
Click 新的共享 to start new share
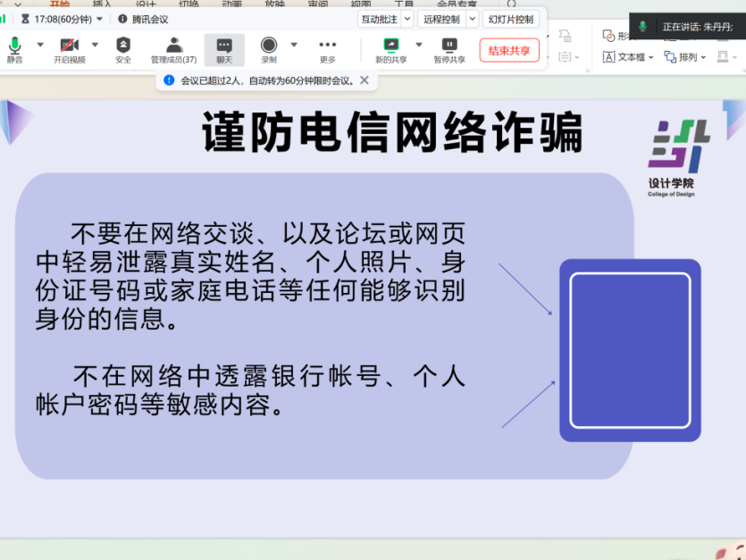tap(390, 49)
